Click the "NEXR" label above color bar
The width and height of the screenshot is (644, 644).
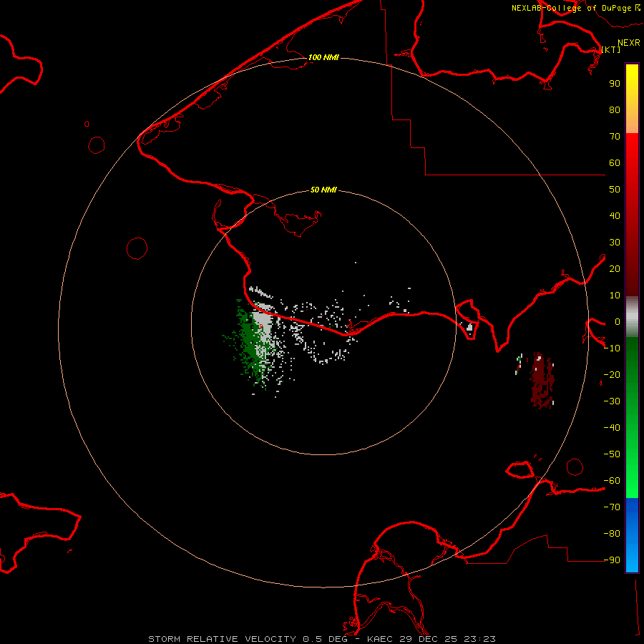pos(629,43)
